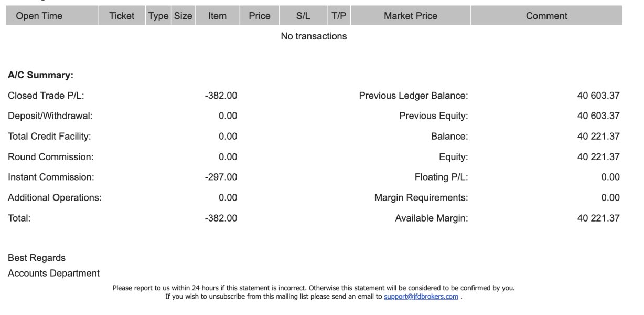
Task: Select the Comment column header
Action: (546, 16)
